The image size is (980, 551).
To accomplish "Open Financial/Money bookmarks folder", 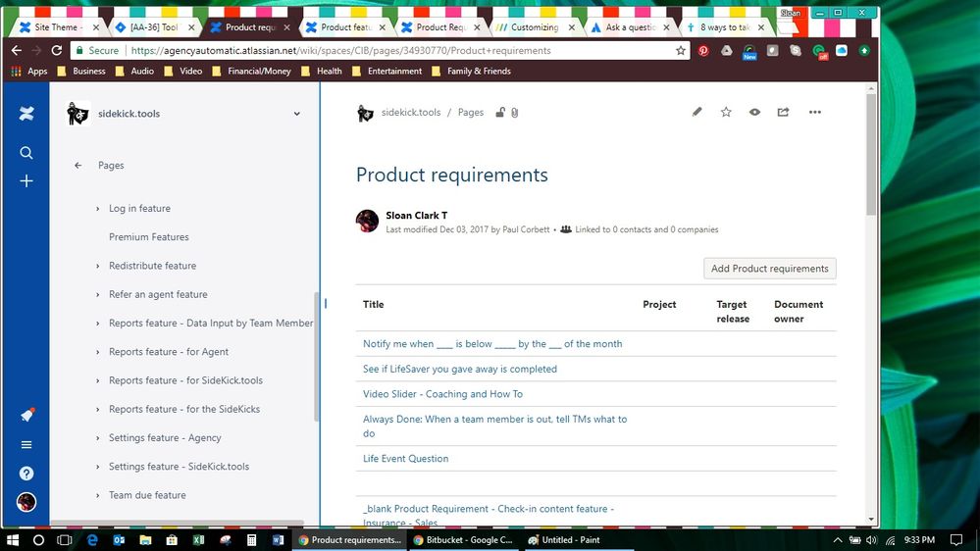I will 252,72.
